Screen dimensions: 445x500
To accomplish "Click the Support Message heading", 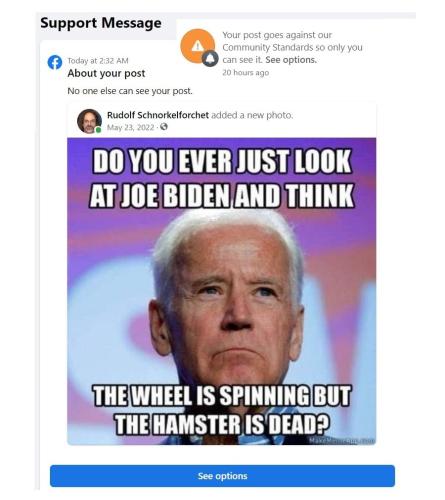I will click(101, 23).
